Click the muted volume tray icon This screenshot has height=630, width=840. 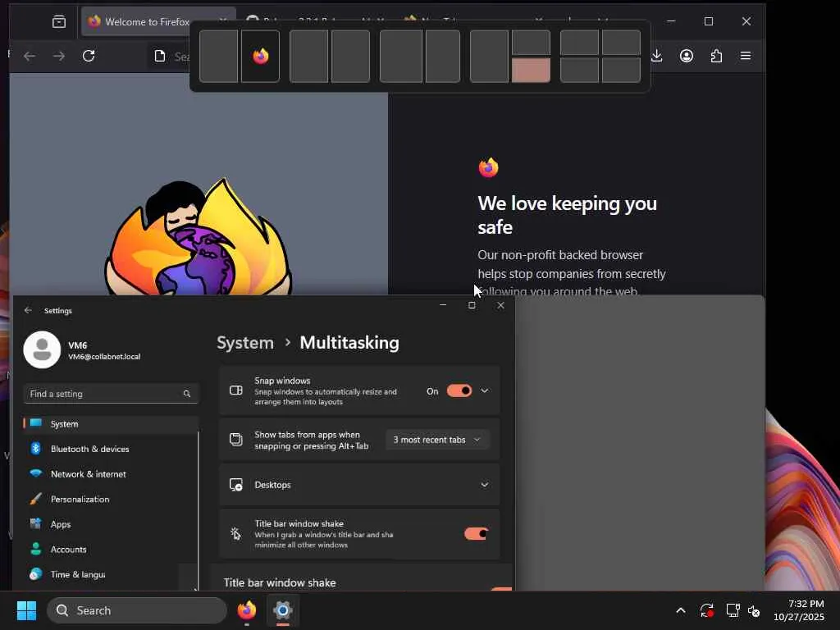pos(754,610)
